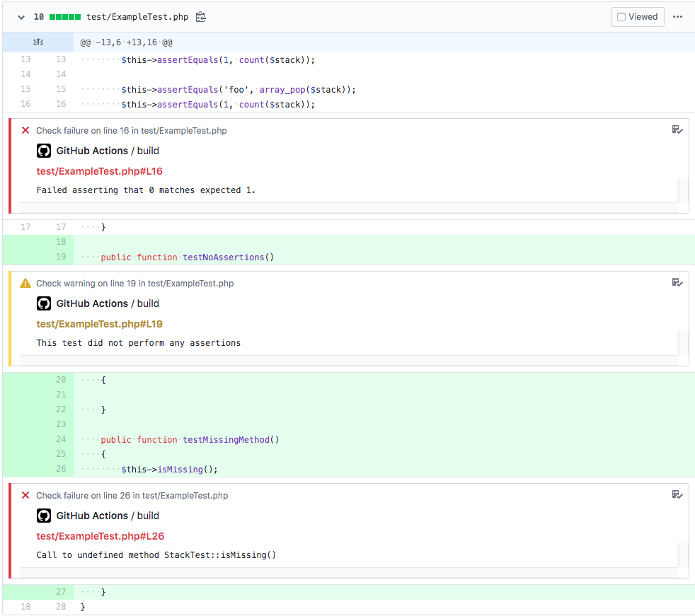Image resolution: width=695 pixels, height=616 pixels.
Task: Check the Viewed checkbox for the file
Action: click(x=621, y=16)
